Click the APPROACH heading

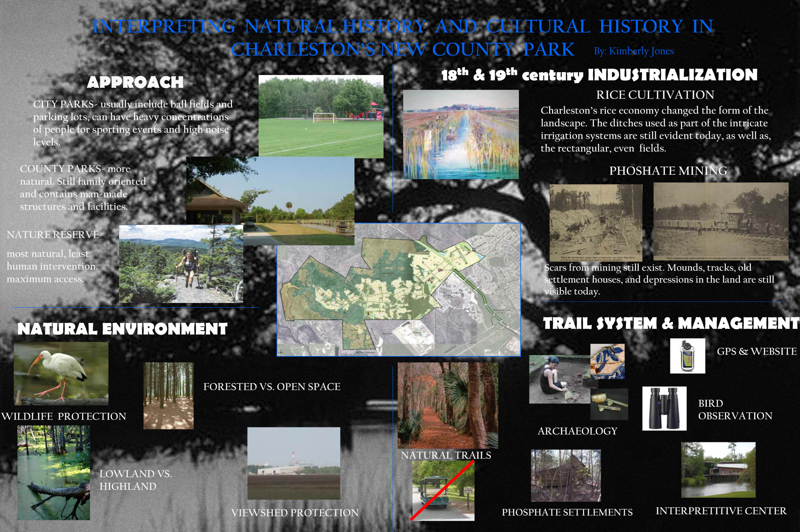point(135,82)
